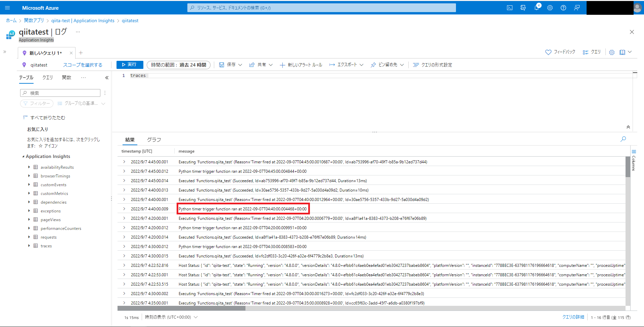Search results with the magnifier icon

(x=623, y=139)
